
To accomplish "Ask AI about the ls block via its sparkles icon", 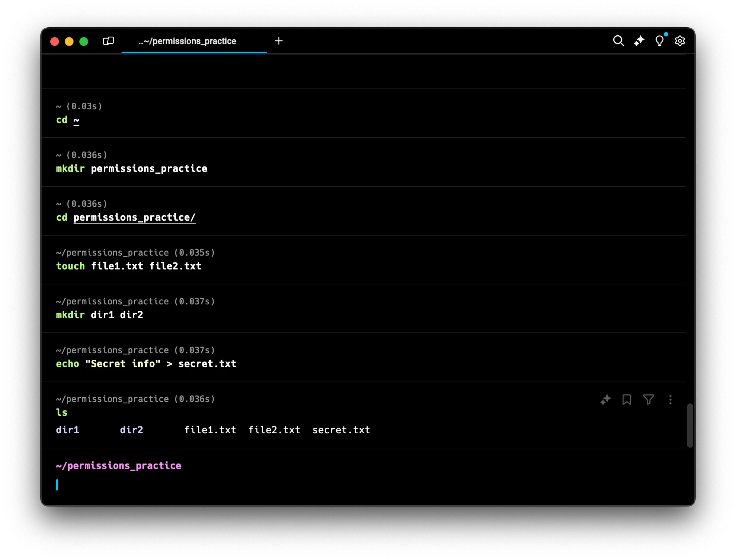I will (605, 400).
